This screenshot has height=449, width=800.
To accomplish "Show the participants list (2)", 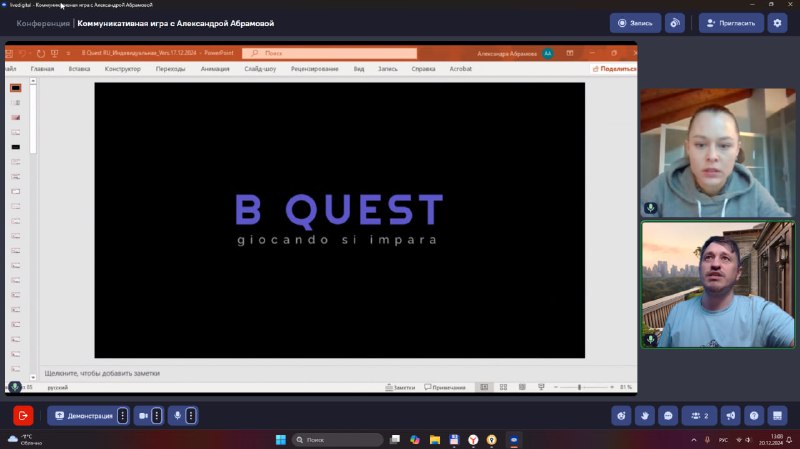I will point(699,416).
